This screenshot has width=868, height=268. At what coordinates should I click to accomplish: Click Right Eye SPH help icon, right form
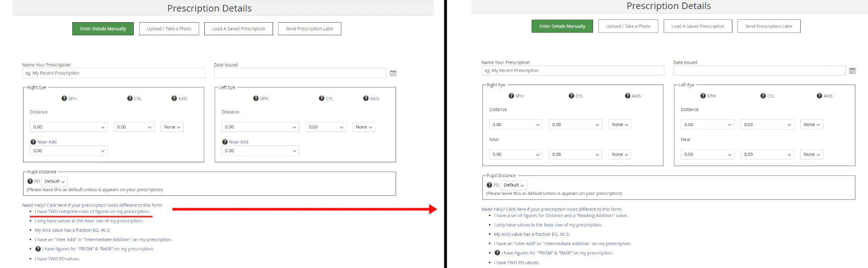coord(511,96)
